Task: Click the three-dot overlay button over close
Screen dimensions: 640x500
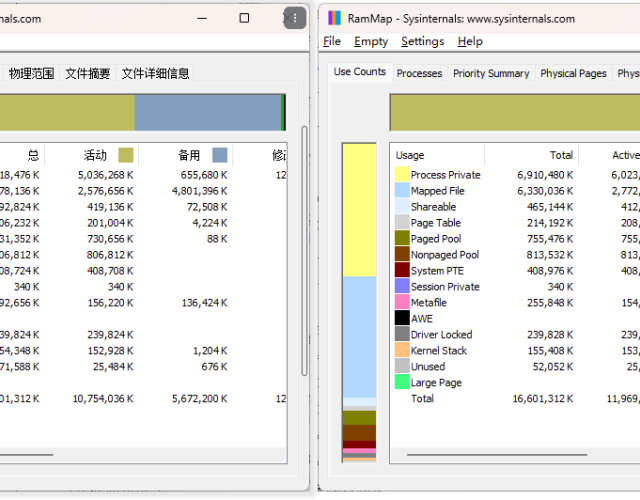Action: (295, 18)
